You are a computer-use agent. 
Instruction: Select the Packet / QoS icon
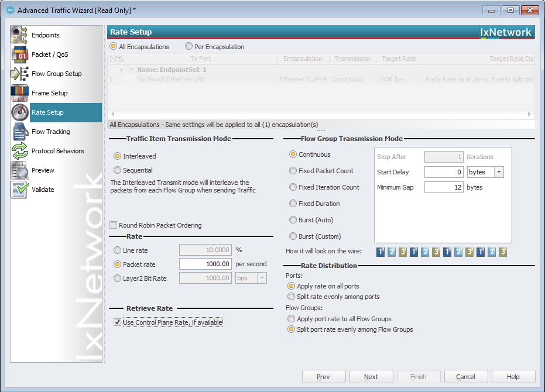point(20,54)
